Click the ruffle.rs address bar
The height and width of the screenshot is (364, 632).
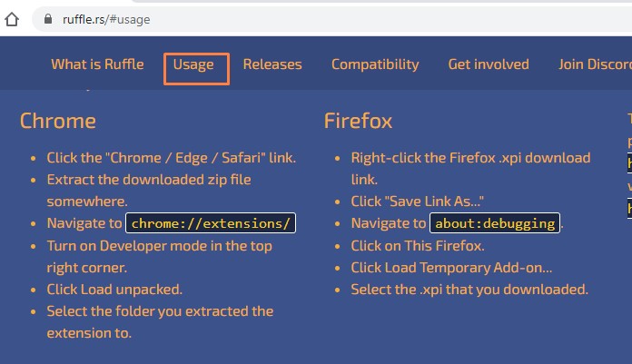pos(331,19)
